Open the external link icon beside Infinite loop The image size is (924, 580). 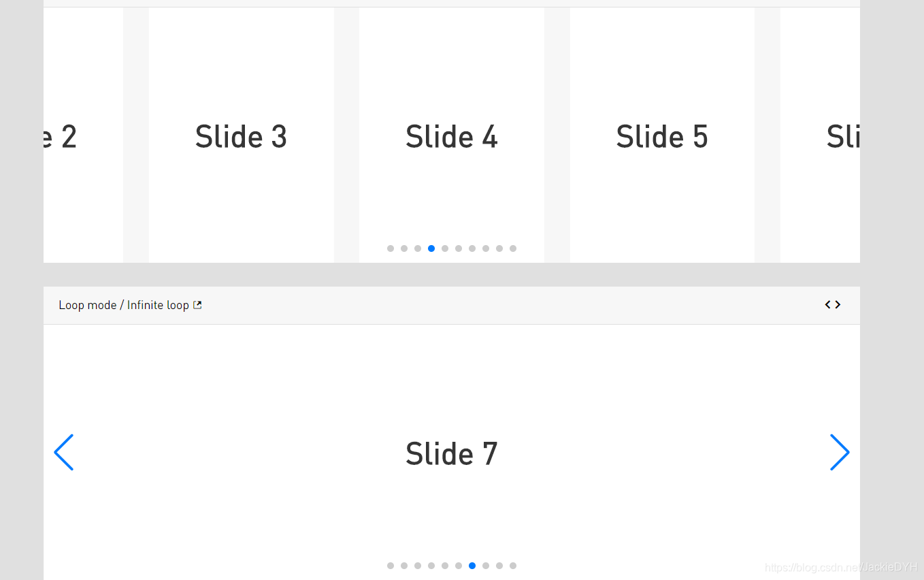point(197,304)
